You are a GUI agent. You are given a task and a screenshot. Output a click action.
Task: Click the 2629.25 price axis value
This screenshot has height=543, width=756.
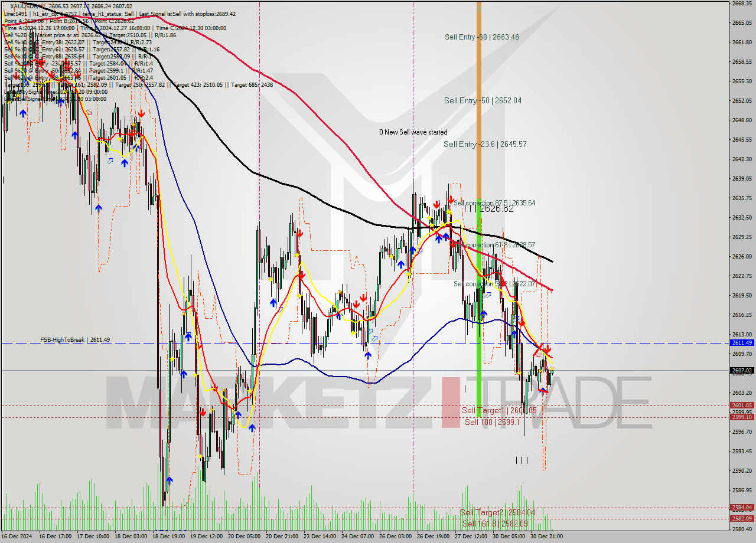(741, 237)
